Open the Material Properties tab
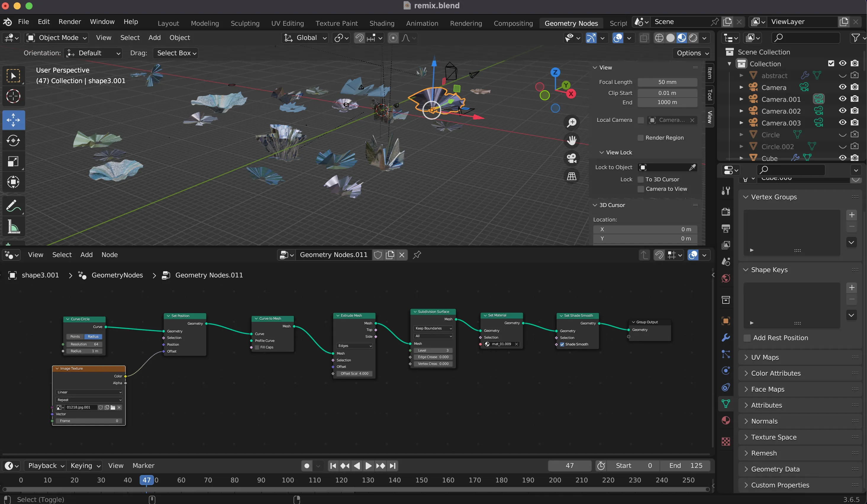 coord(726,419)
